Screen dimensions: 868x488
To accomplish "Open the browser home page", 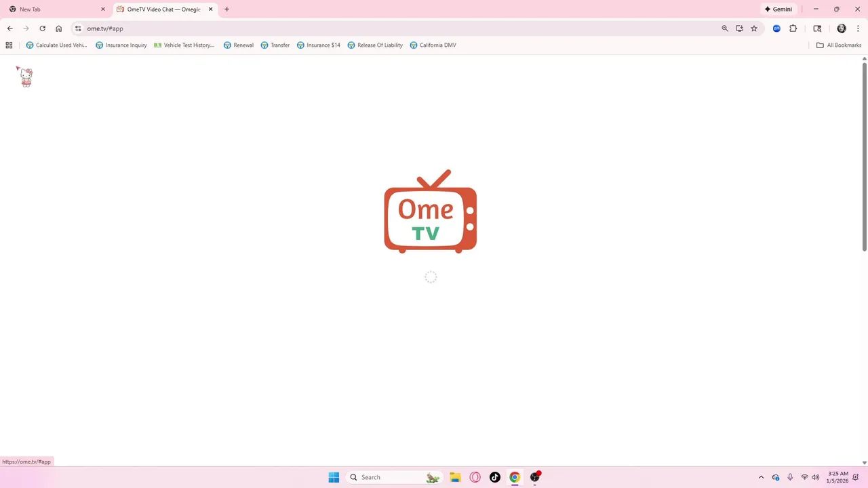I will pyautogui.click(x=58, y=28).
